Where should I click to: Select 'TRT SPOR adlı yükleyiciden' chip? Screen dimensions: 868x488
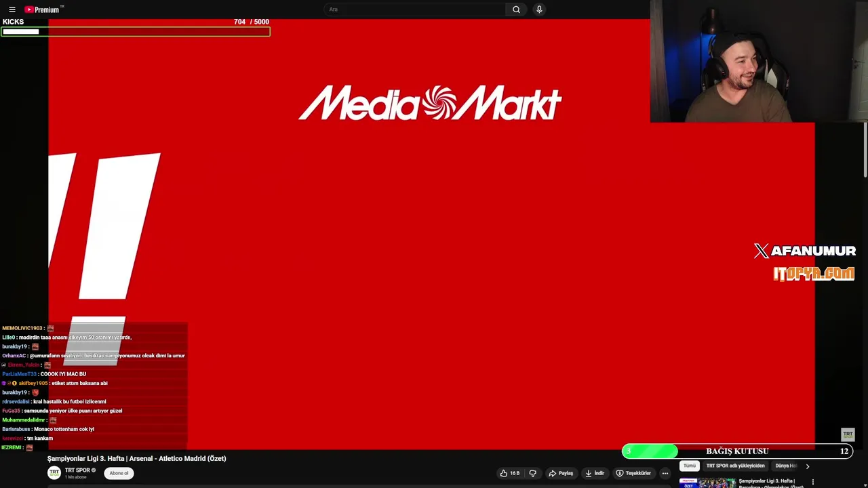coord(736,466)
